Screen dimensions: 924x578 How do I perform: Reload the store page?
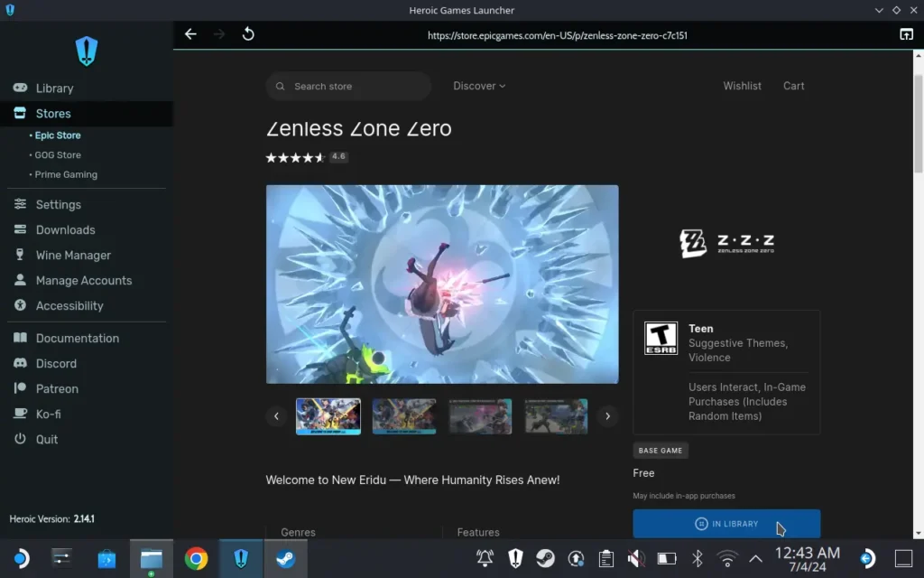pyautogui.click(x=248, y=34)
